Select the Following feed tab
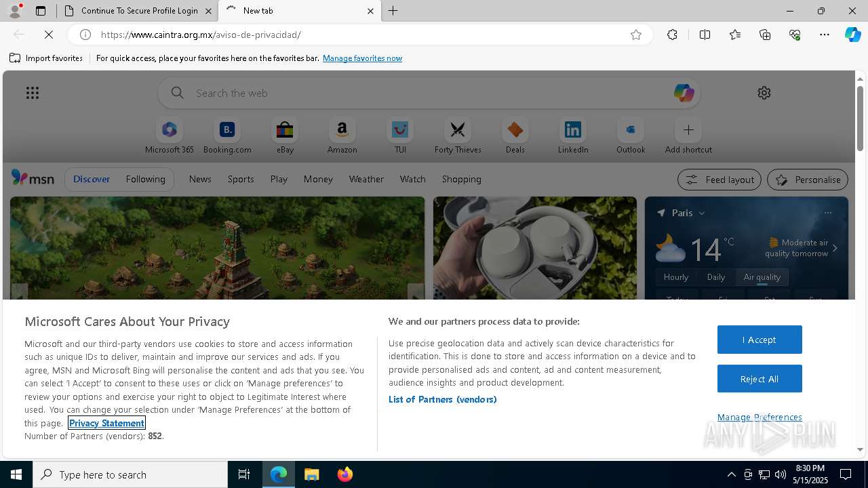Viewport: 868px width, 488px height. click(145, 179)
